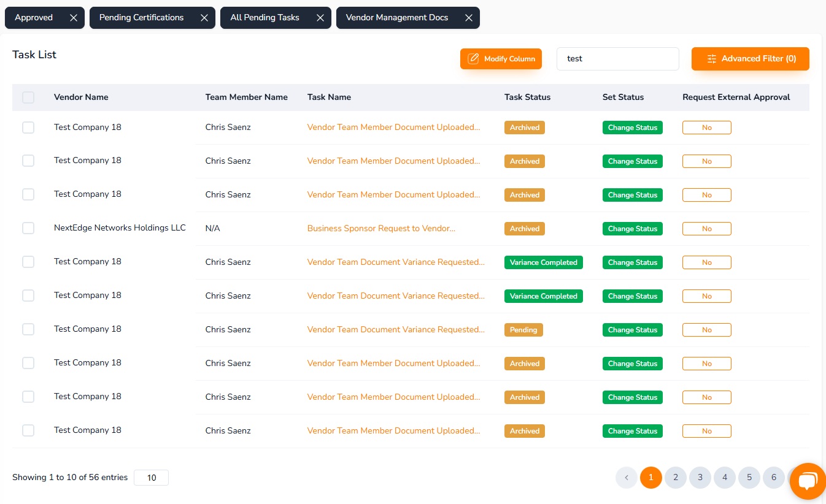Viewport: 826px width, 504px height.
Task: Click inside the search field containing test
Action: tap(618, 58)
